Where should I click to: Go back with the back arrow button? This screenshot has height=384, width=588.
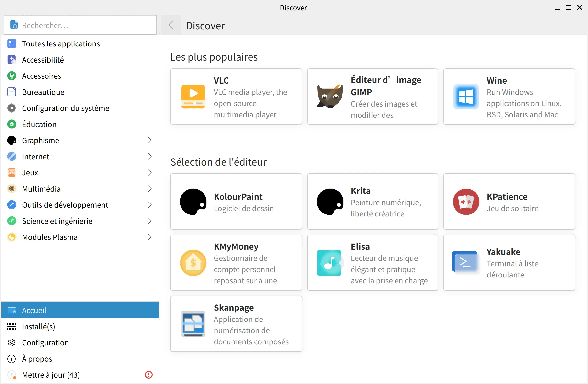[x=171, y=25]
